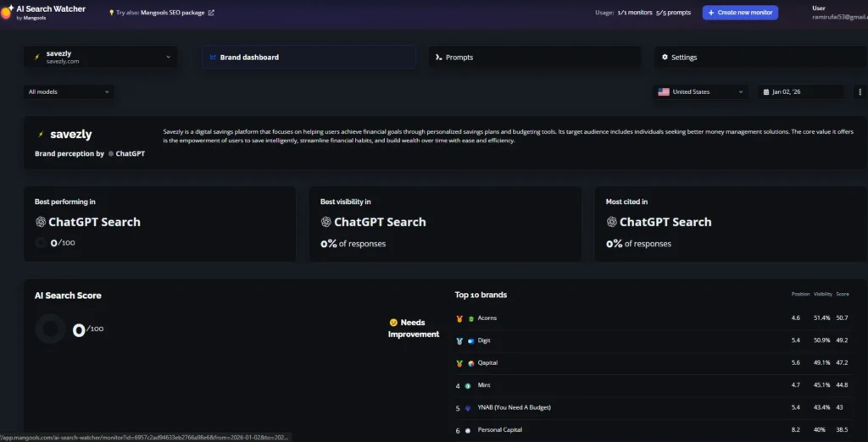Click the Acorns brand logo
The width and height of the screenshot is (868, 442).
pyautogui.click(x=471, y=318)
